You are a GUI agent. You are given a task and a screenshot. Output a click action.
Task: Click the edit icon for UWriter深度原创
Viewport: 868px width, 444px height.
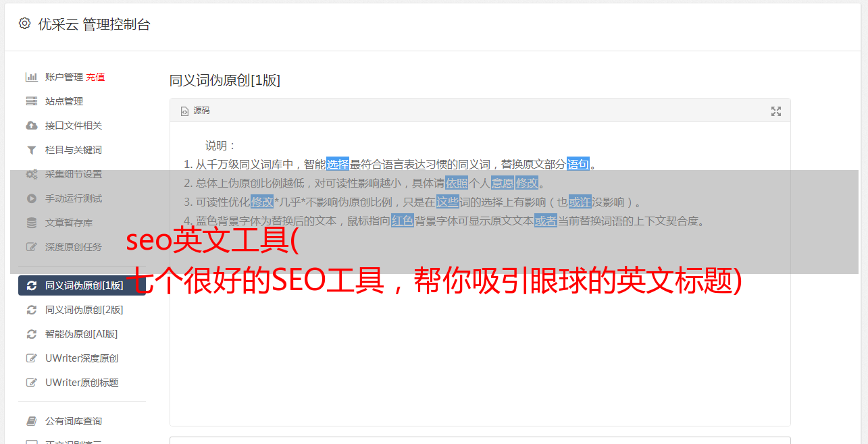click(x=31, y=358)
